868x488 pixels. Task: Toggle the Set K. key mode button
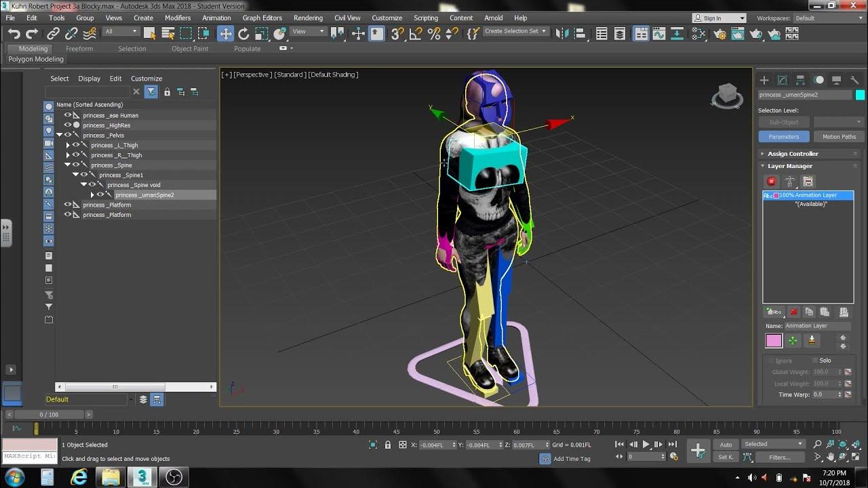point(726,457)
